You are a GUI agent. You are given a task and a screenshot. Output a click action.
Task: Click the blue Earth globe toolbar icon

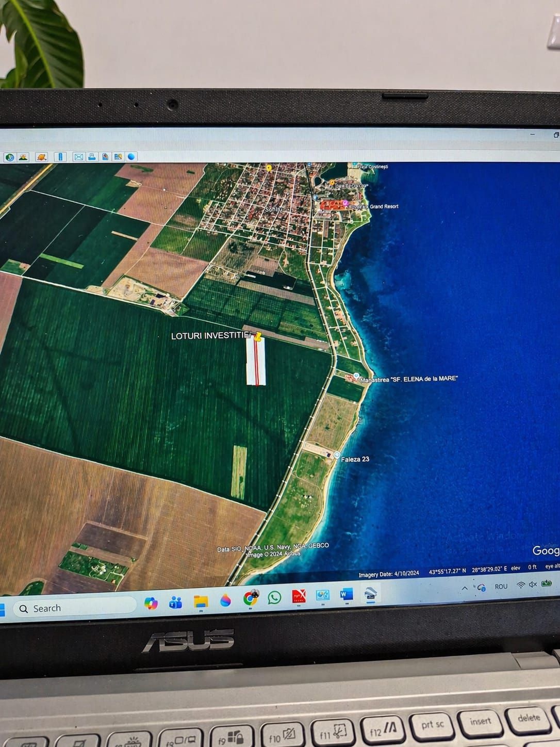tap(131, 157)
